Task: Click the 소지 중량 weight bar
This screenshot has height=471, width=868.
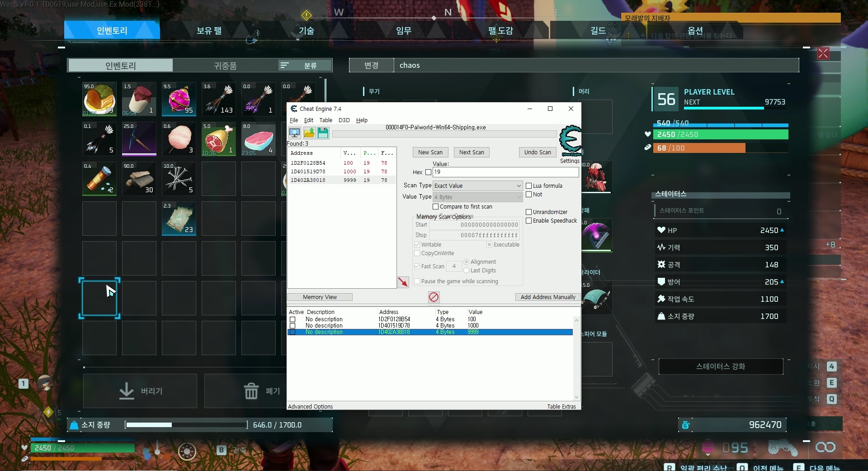Action: coord(186,425)
